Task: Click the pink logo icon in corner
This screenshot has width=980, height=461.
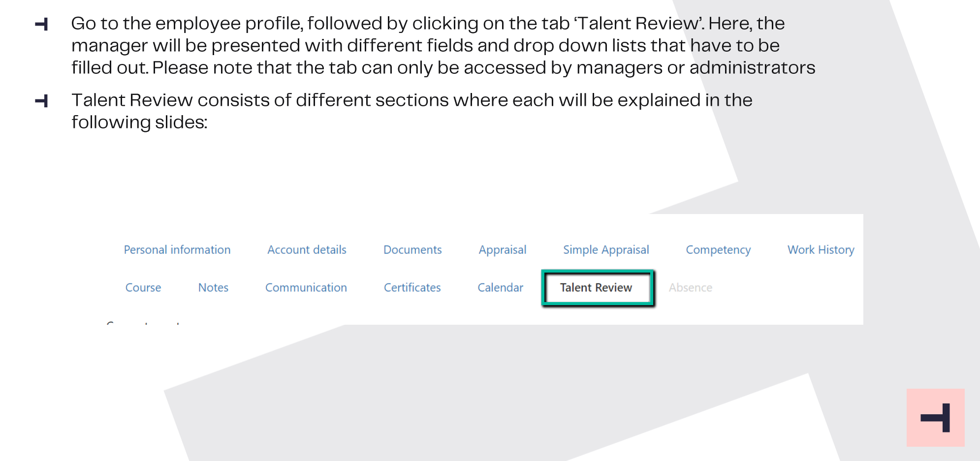Action: tap(935, 418)
